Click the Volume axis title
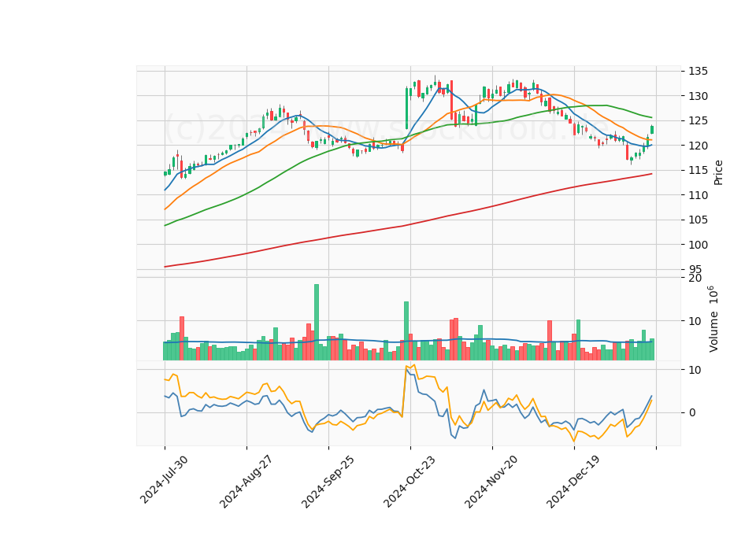Image resolution: width=756 pixels, height=543 pixels. click(x=713, y=319)
